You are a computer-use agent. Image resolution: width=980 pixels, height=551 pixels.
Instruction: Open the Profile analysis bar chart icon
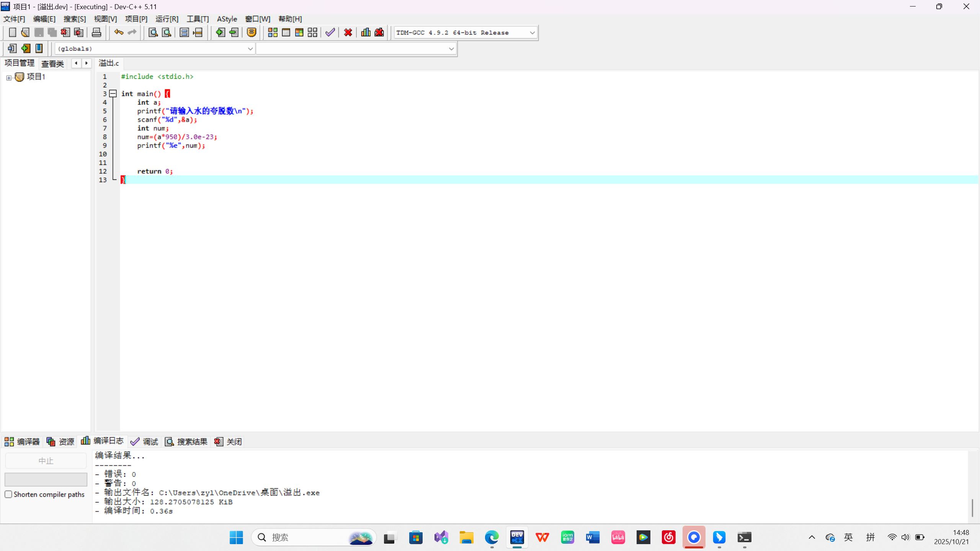pyautogui.click(x=366, y=33)
